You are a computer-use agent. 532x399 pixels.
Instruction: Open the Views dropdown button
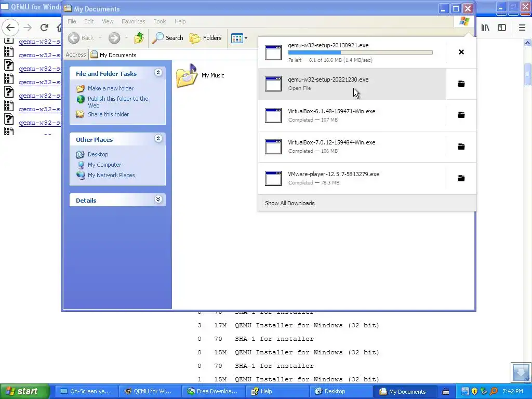(239, 38)
